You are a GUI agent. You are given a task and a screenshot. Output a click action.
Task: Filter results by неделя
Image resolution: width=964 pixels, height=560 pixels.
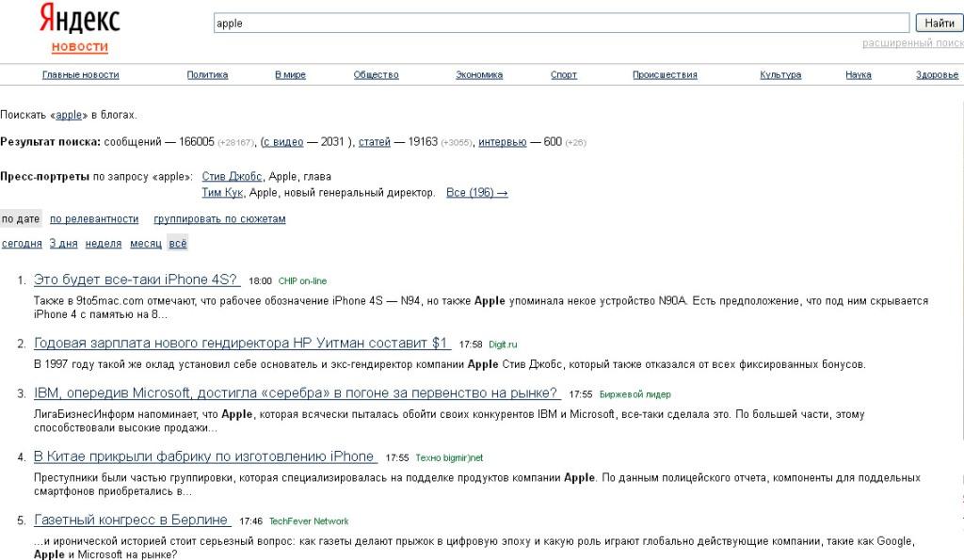coord(103,244)
